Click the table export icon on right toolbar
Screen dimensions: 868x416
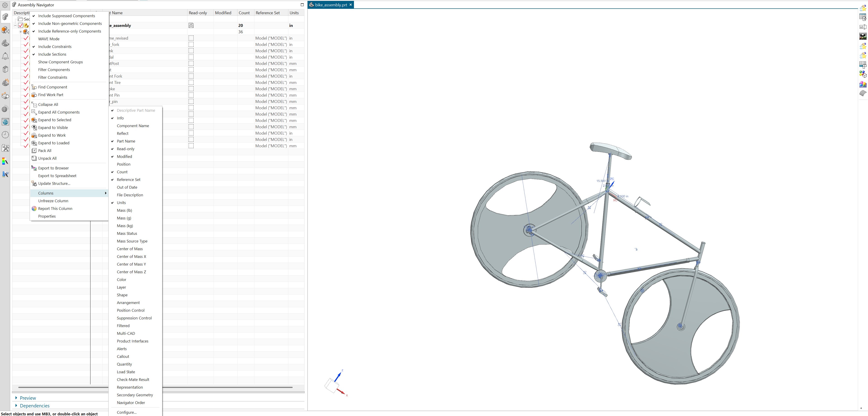pos(863,17)
